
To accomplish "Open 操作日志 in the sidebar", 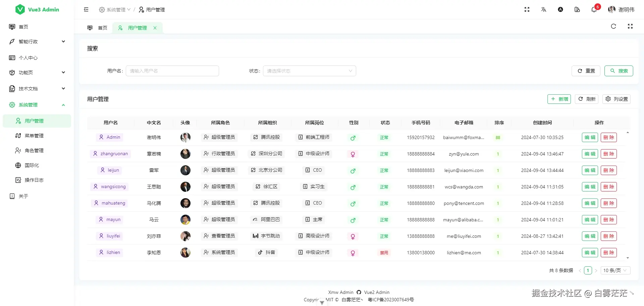I will [x=37, y=180].
